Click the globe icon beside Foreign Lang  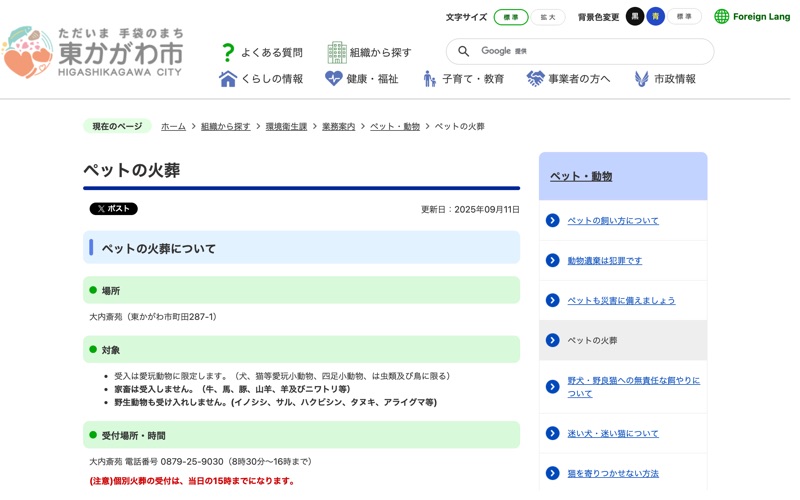coord(721,16)
